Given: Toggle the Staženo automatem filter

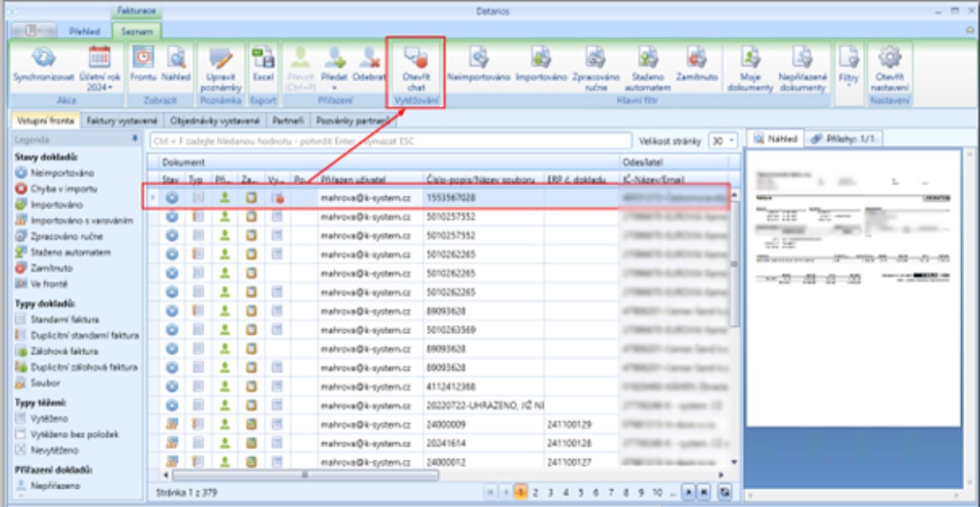Looking at the screenshot, I should [647, 58].
